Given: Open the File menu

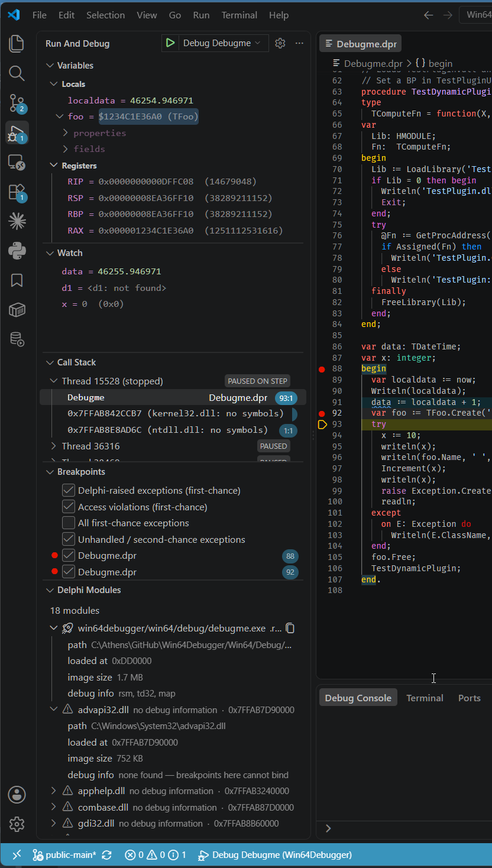Looking at the screenshot, I should coord(39,15).
